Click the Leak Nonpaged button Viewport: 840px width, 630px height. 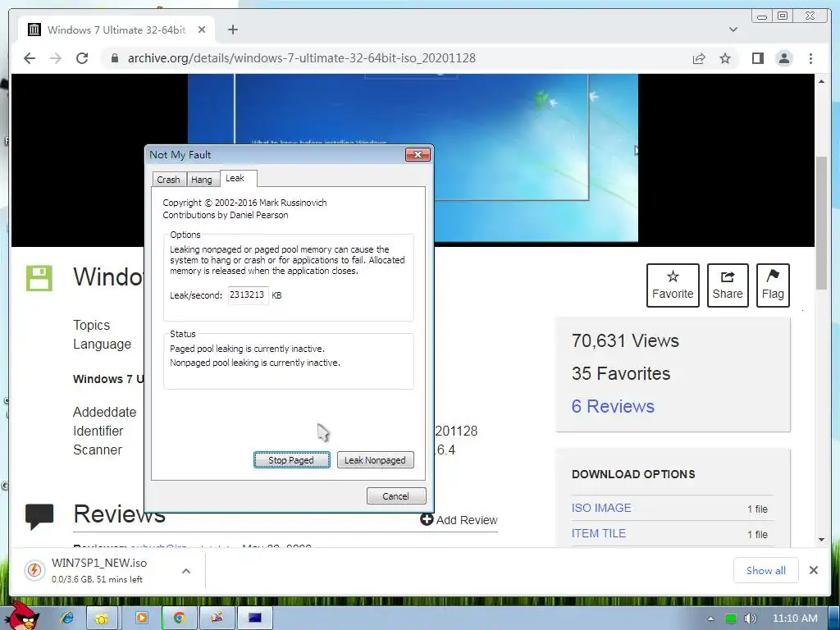375,459
